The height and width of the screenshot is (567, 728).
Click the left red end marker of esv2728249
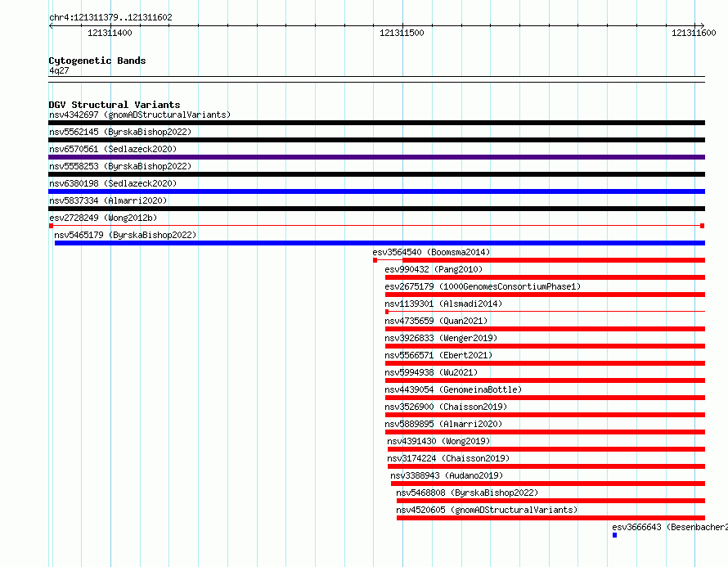(x=51, y=226)
